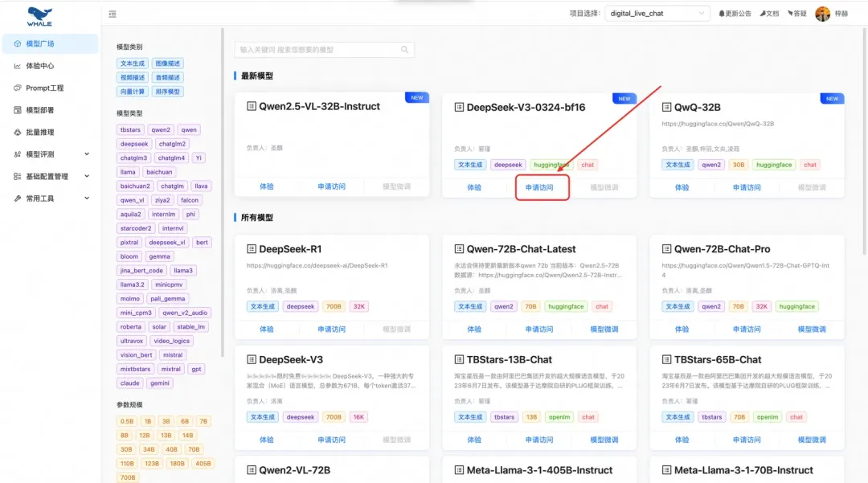Click the document icon beside DeepSeek-R1

[x=252, y=249]
